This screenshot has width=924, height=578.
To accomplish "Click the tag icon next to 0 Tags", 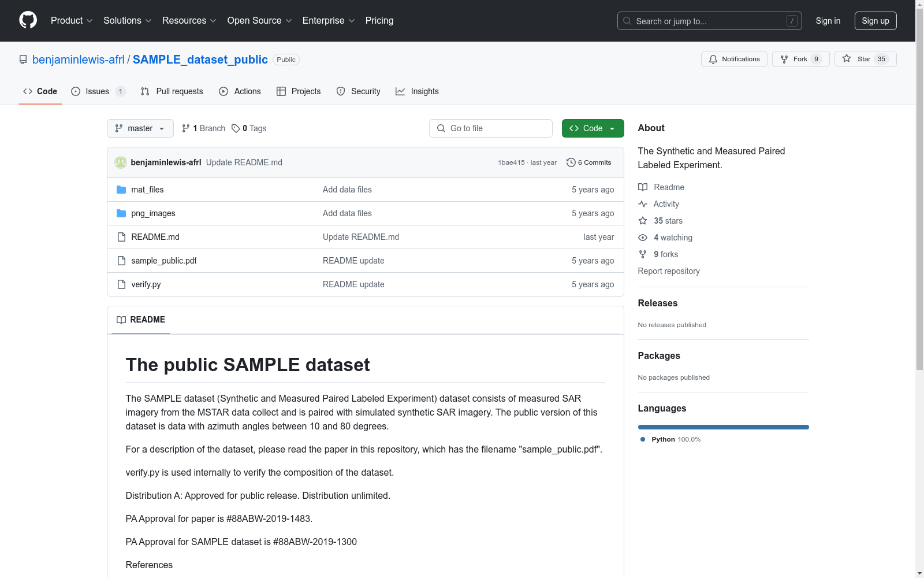I will 236,128.
